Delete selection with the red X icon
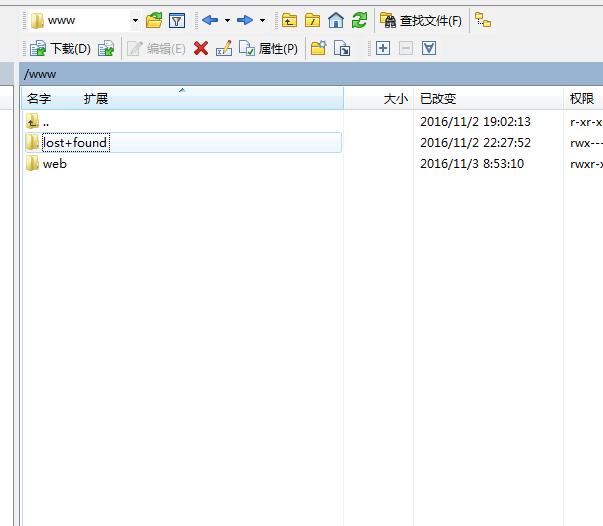Image resolution: width=603 pixels, height=526 pixels. (201, 48)
